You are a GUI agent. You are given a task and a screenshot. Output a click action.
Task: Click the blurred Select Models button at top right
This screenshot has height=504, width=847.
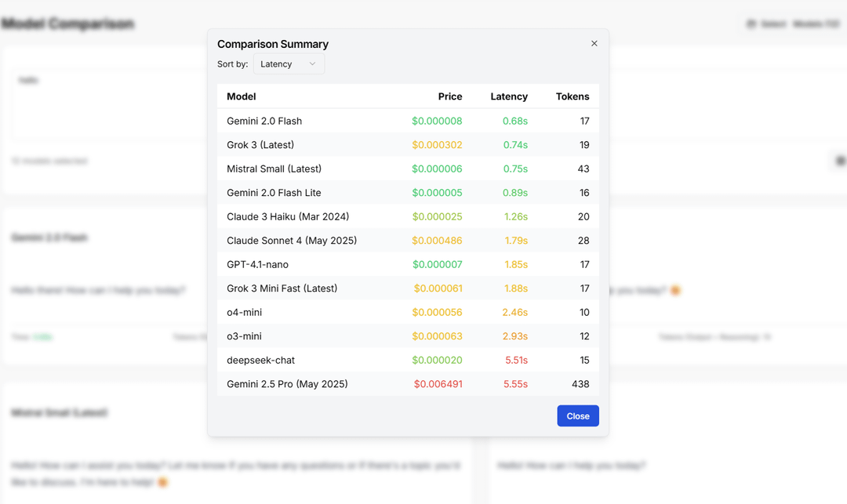point(794,24)
